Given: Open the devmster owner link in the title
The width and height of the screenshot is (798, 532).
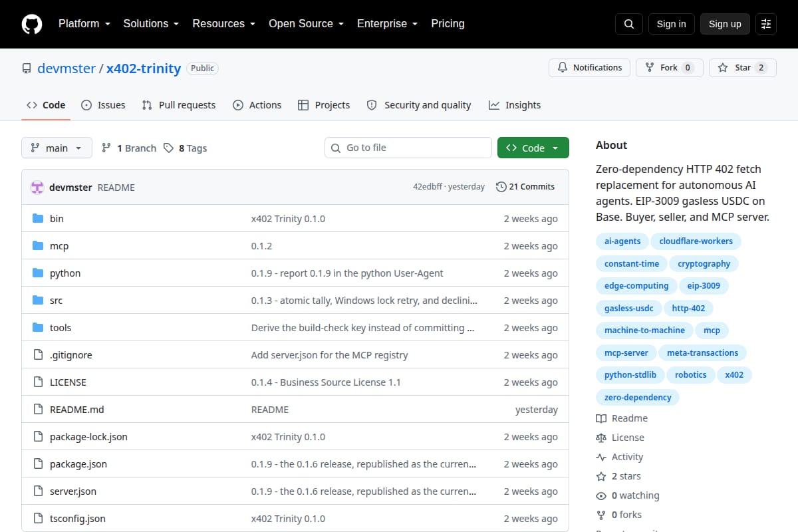Looking at the screenshot, I should pyautogui.click(x=66, y=68).
